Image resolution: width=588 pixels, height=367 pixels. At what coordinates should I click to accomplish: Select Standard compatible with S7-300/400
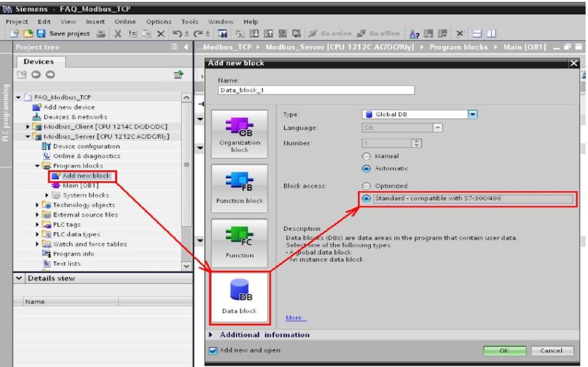point(366,199)
